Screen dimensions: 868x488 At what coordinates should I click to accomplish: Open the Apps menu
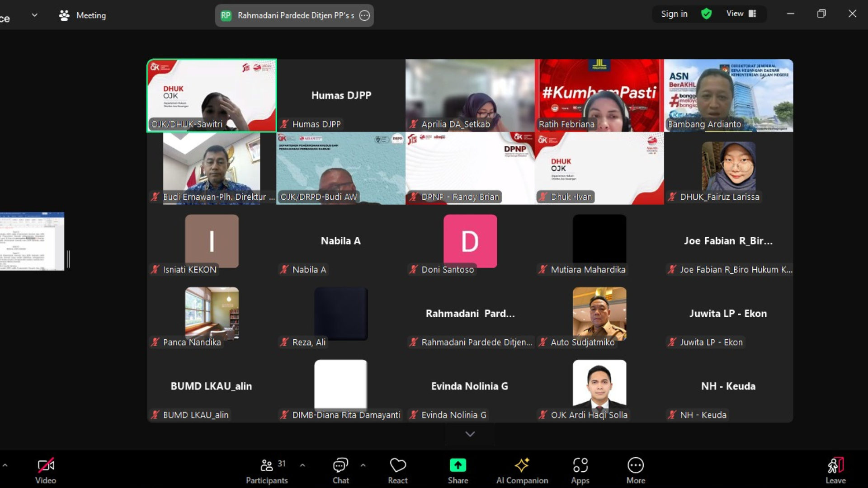(580, 470)
